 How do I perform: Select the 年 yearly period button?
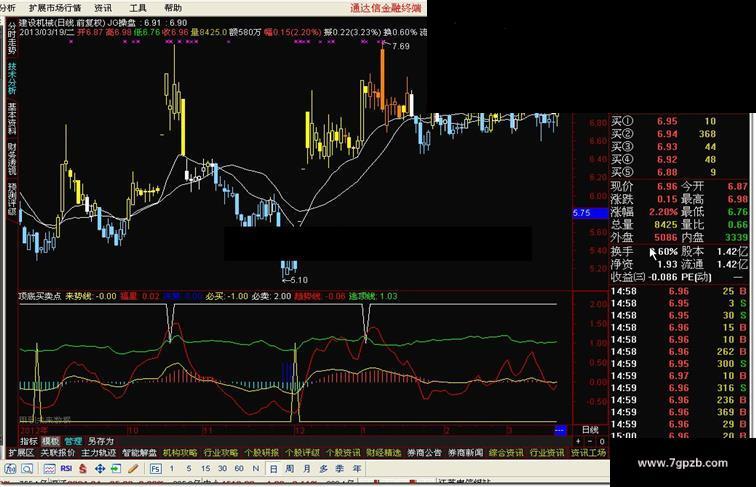tap(357, 469)
